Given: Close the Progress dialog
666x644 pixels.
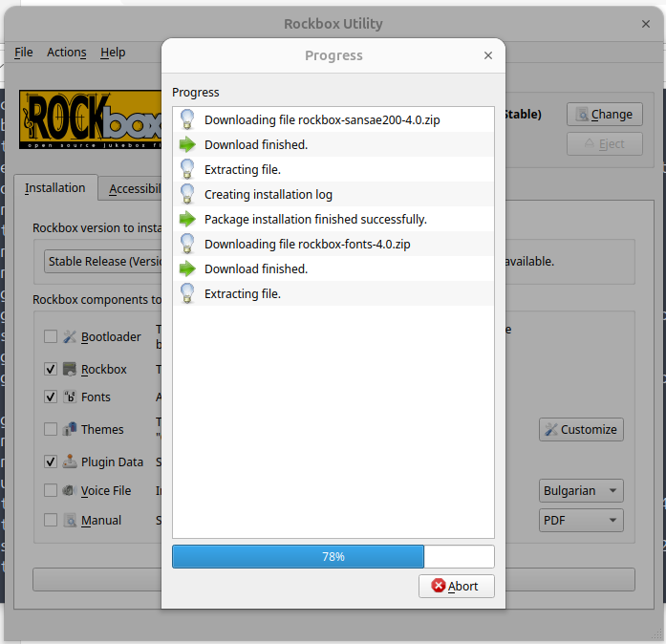Looking at the screenshot, I should pos(488,55).
